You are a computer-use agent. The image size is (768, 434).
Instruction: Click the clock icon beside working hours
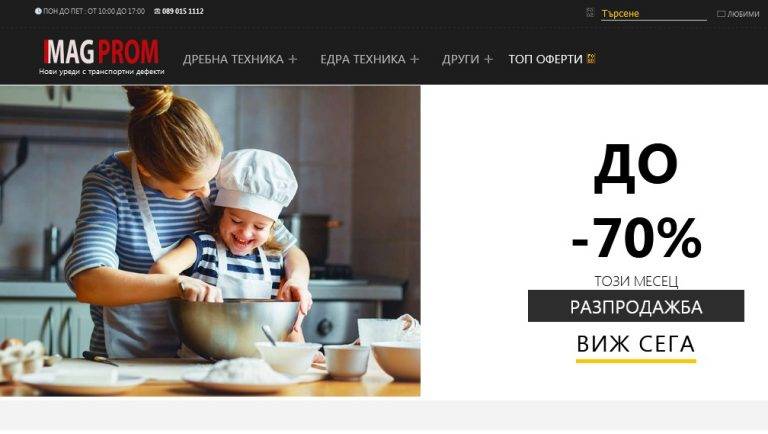38,11
